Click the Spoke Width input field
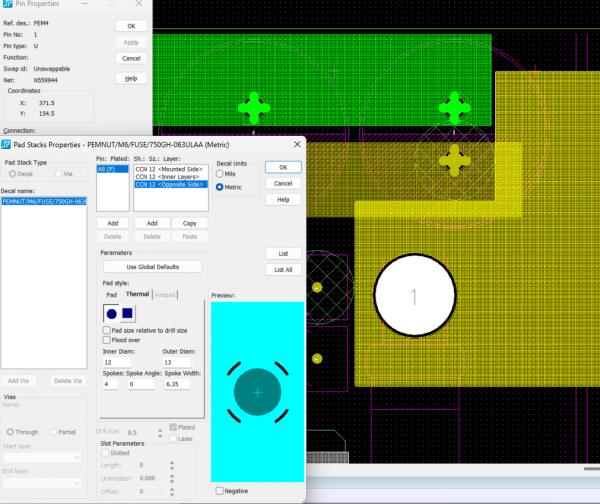Screen dimensions: 600x504 [178, 383]
